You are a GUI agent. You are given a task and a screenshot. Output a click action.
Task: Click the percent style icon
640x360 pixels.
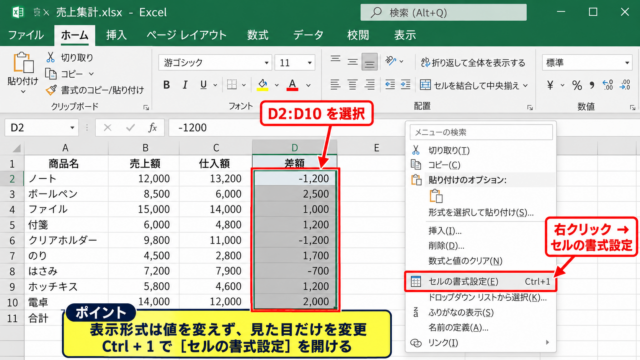pyautogui.click(x=577, y=85)
